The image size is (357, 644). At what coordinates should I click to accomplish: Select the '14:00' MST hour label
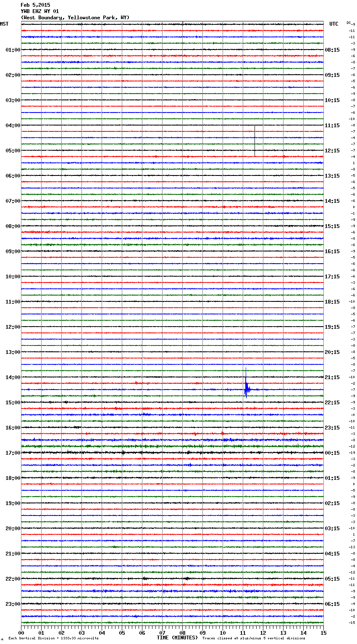pyautogui.click(x=13, y=377)
